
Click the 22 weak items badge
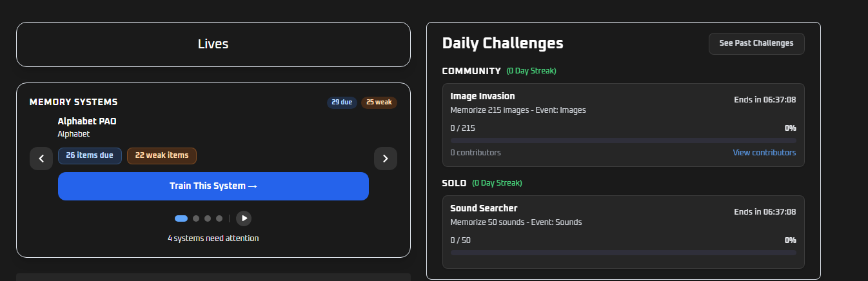coord(162,155)
